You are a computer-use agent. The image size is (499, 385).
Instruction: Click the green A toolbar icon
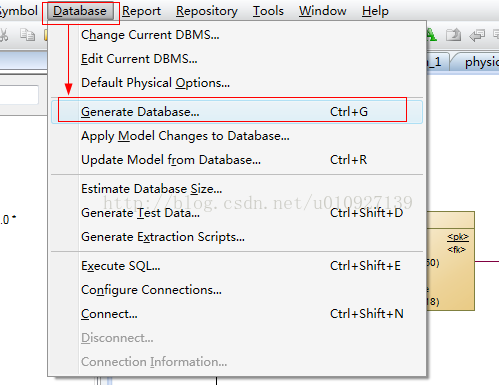click(x=431, y=35)
